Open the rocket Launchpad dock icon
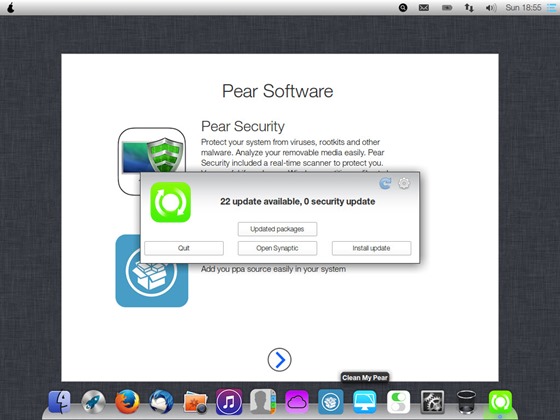Image resolution: width=560 pixels, height=420 pixels. 93,402
